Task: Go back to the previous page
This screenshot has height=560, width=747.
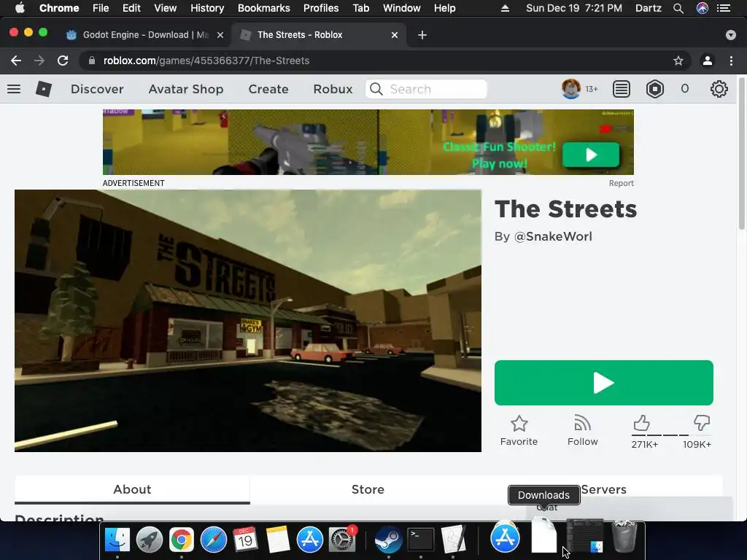Action: click(16, 61)
